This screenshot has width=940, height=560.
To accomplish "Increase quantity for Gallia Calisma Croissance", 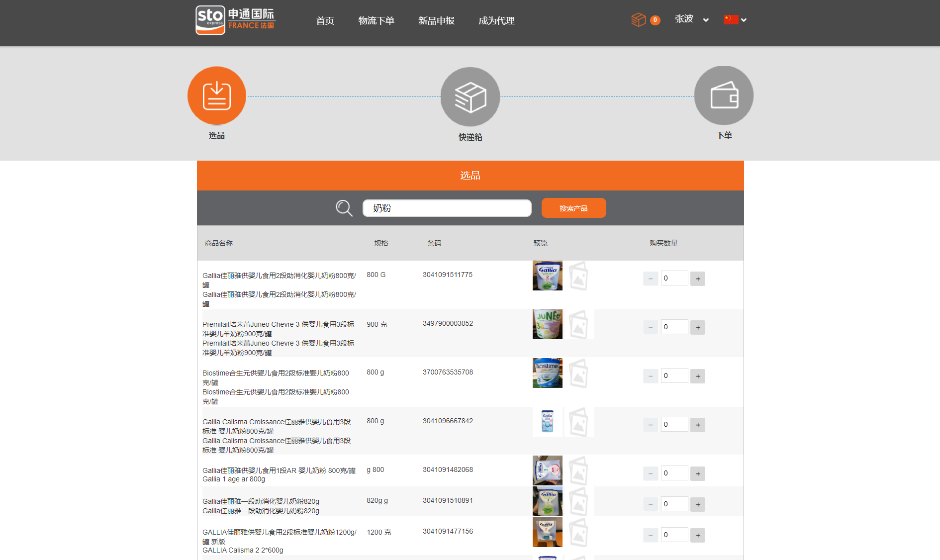I will click(698, 425).
